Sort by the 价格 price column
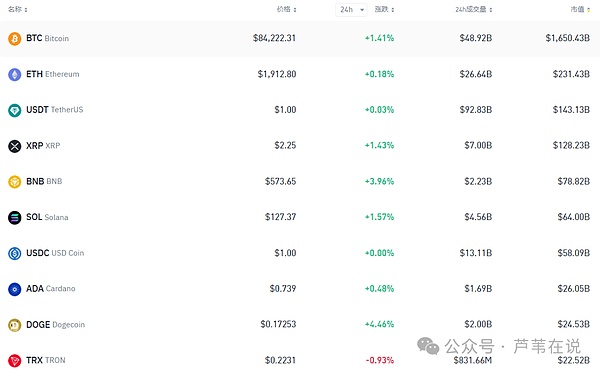Screen dimensions: 600x370 [287, 9]
